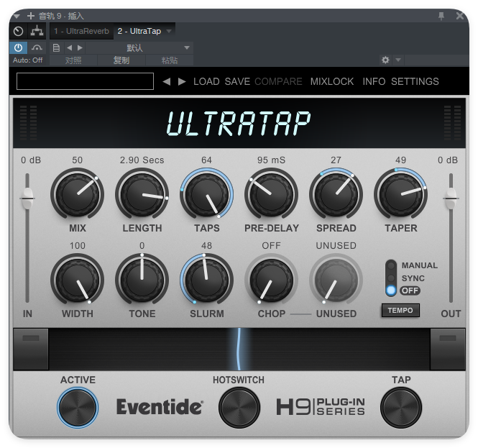This screenshot has width=478, height=448.
Task: Open the INFO menu
Action: 374,81
